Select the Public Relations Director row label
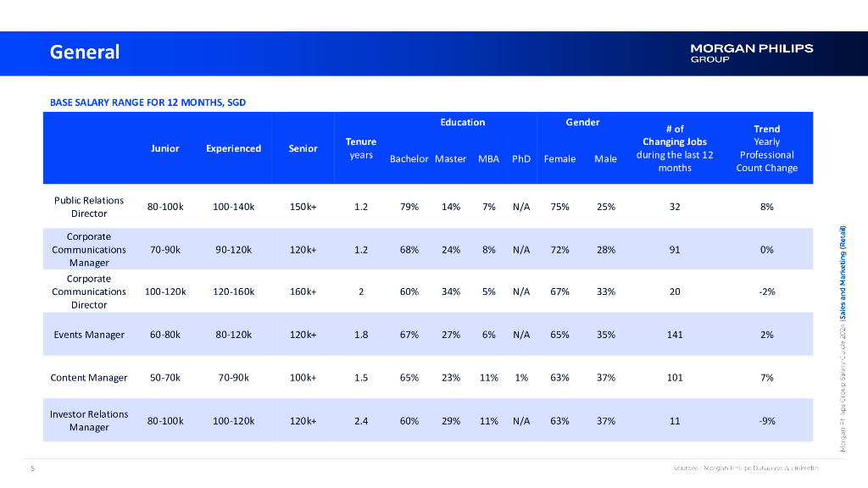The image size is (868, 488). (89, 207)
